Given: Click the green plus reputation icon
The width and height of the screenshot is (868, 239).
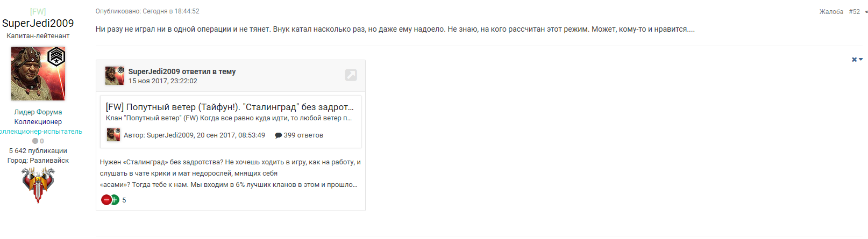Looking at the screenshot, I should click(115, 200).
